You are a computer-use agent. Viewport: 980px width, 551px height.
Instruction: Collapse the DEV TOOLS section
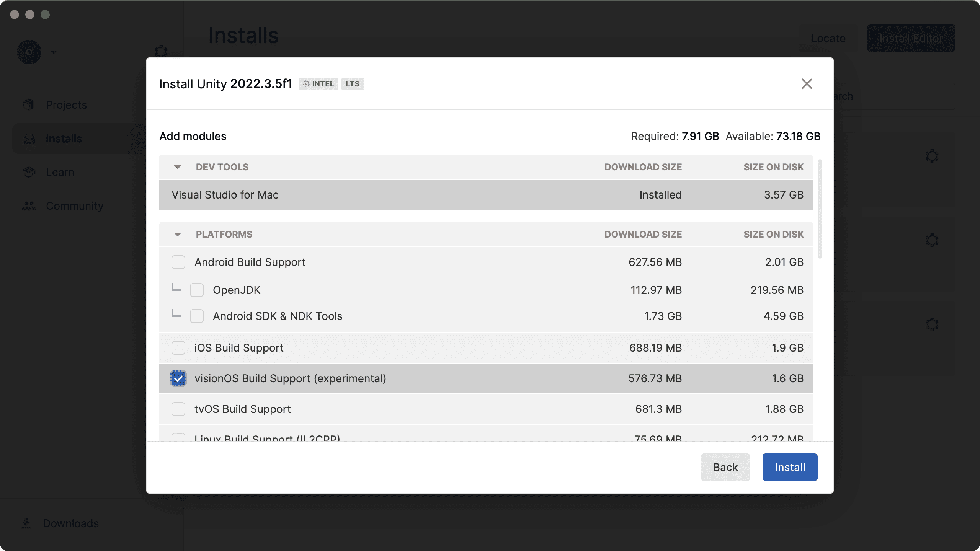click(x=178, y=167)
